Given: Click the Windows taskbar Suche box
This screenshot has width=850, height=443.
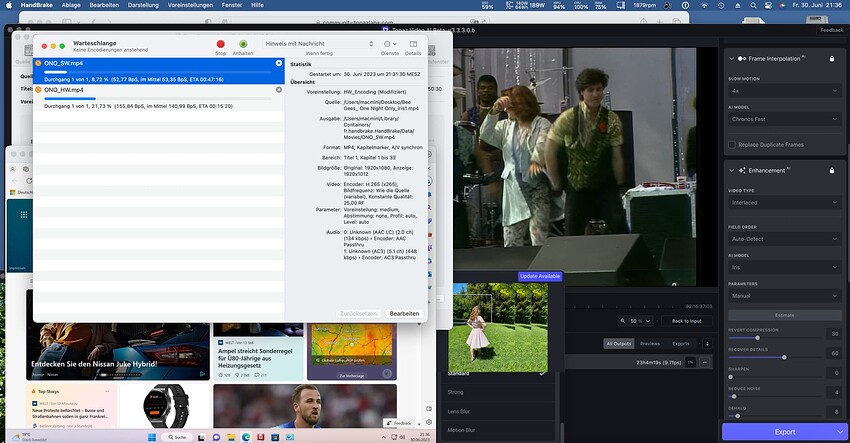Looking at the screenshot, I should coord(177,437).
